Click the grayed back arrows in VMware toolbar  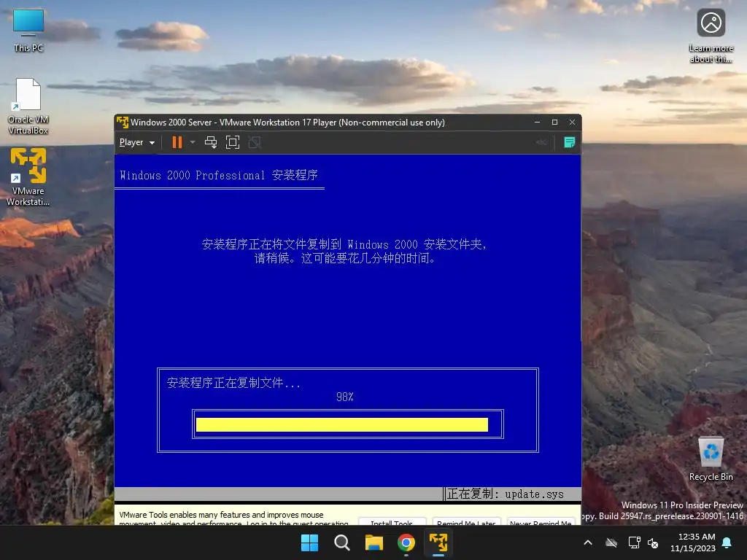coord(541,142)
